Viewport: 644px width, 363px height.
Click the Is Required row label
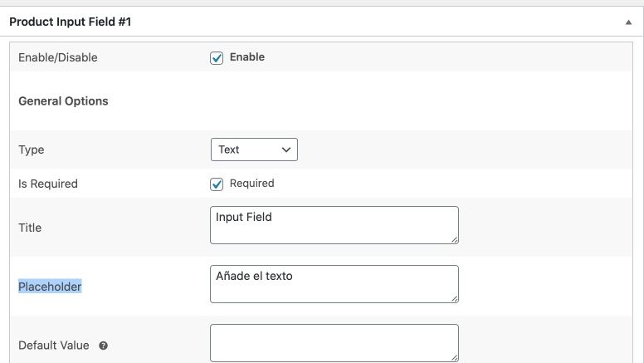[48, 184]
